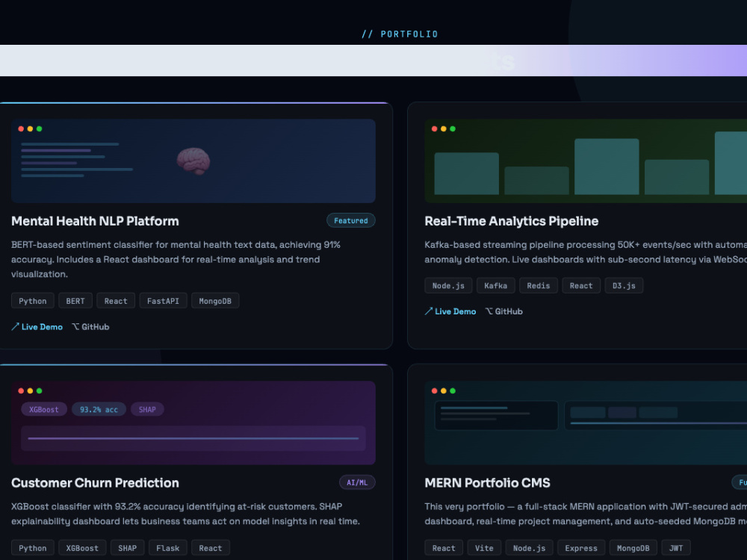Image resolution: width=747 pixels, height=560 pixels.
Task: Click the SHAP tag below Churn description
Action: [127, 548]
